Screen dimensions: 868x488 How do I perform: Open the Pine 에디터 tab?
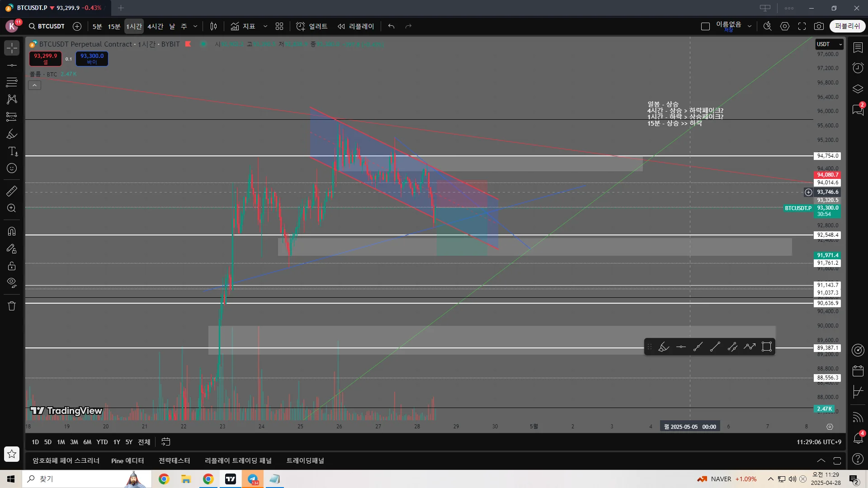[x=127, y=461]
